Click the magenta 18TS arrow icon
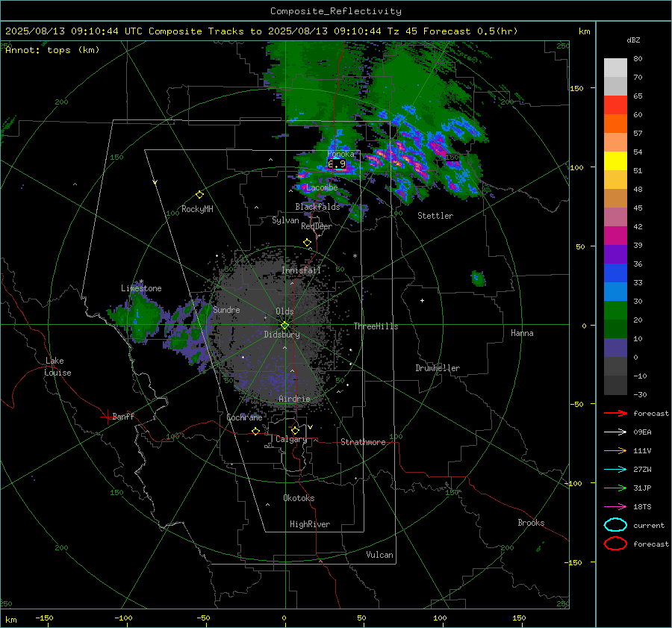 (615, 507)
